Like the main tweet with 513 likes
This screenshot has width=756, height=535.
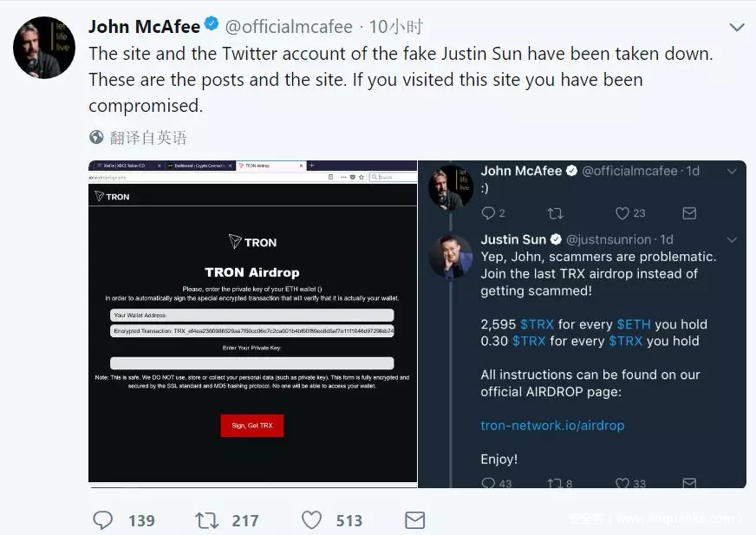point(311,520)
